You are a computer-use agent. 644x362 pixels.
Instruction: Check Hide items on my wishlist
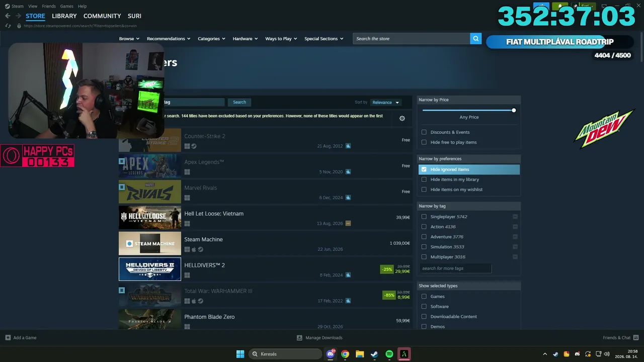pyautogui.click(x=424, y=190)
